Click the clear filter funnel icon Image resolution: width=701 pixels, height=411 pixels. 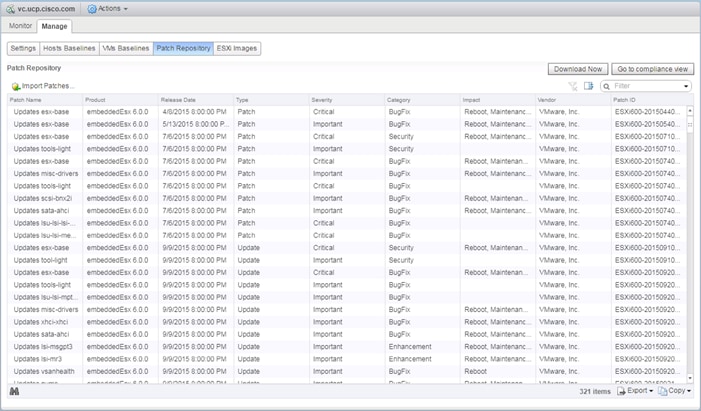coord(573,86)
